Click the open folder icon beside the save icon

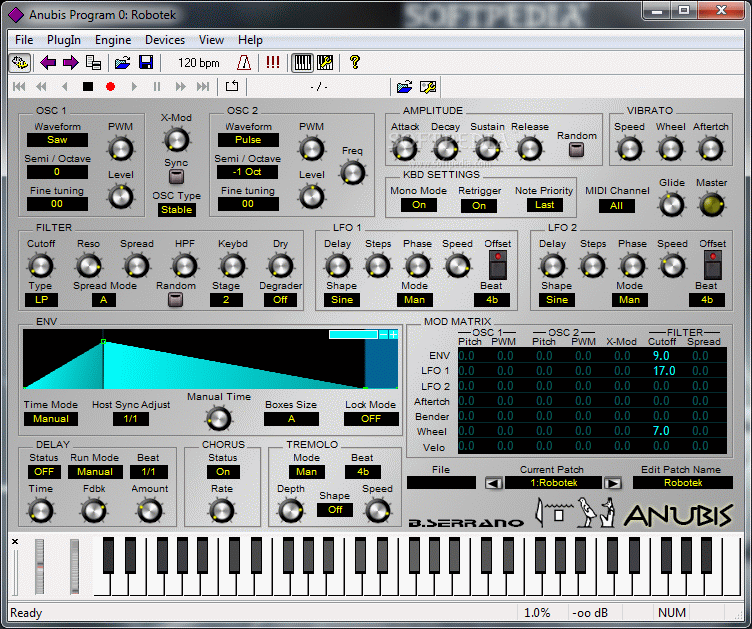(x=123, y=63)
